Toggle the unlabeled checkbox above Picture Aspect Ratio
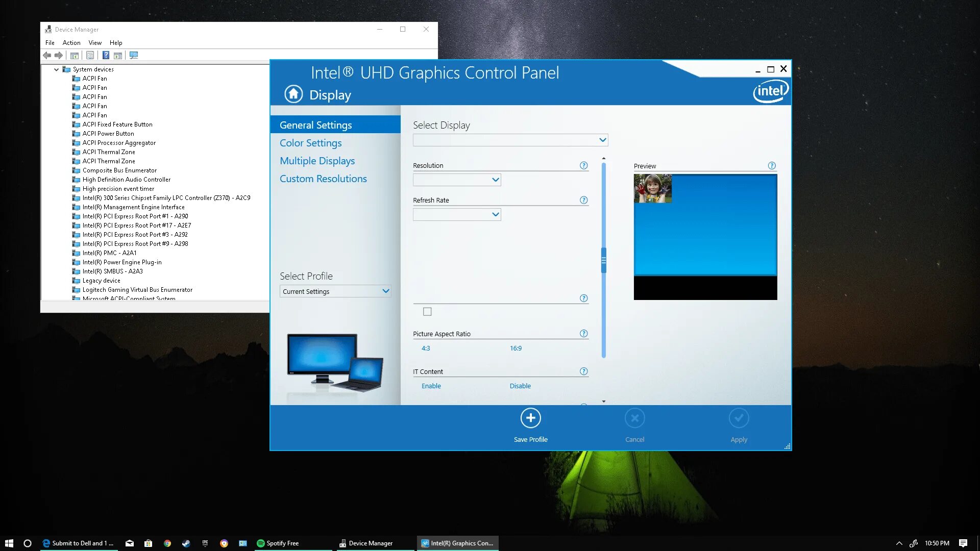 click(x=427, y=312)
